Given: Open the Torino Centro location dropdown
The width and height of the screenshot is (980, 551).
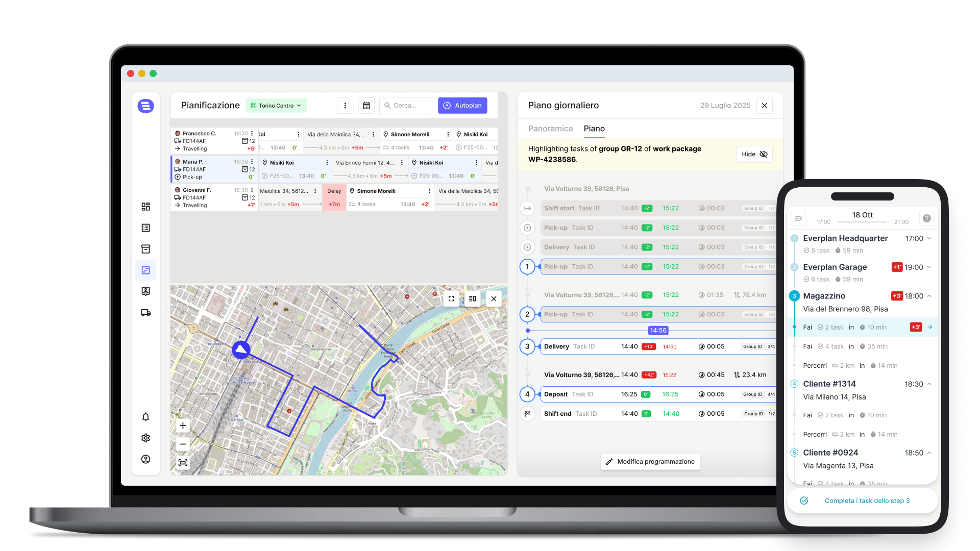Looking at the screenshot, I should [x=276, y=106].
